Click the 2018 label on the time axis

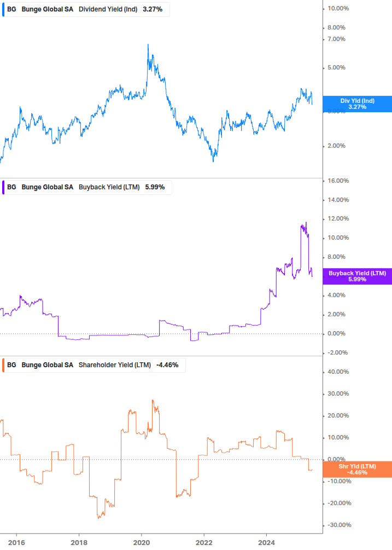(79, 543)
